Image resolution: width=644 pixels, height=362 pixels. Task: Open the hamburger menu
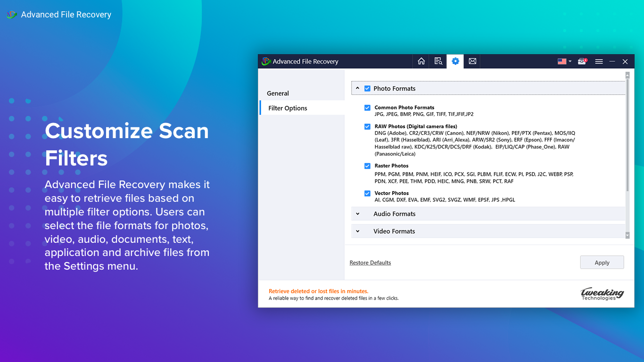pyautogui.click(x=599, y=61)
